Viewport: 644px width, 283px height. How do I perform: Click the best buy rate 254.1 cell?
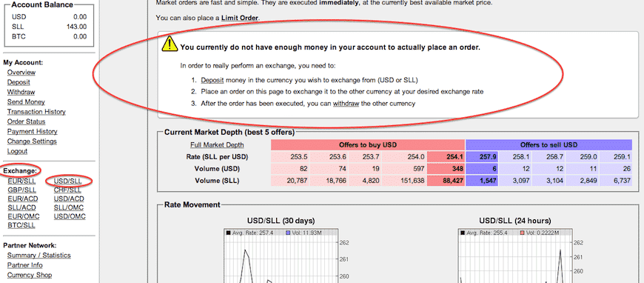click(x=446, y=157)
